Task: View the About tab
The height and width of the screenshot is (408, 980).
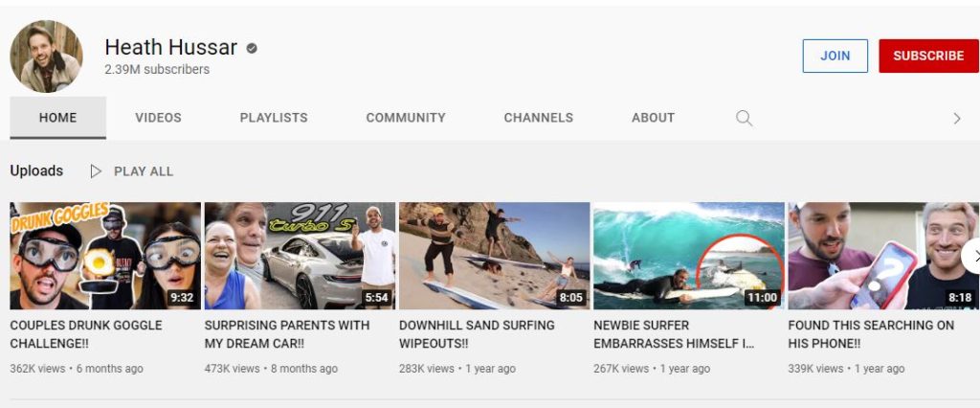Action: (653, 118)
